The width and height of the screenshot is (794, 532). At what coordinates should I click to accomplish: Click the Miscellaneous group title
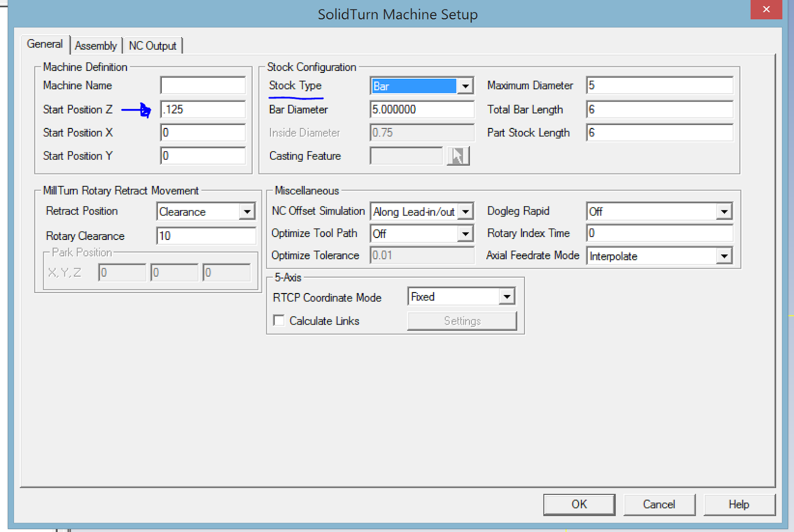(307, 190)
